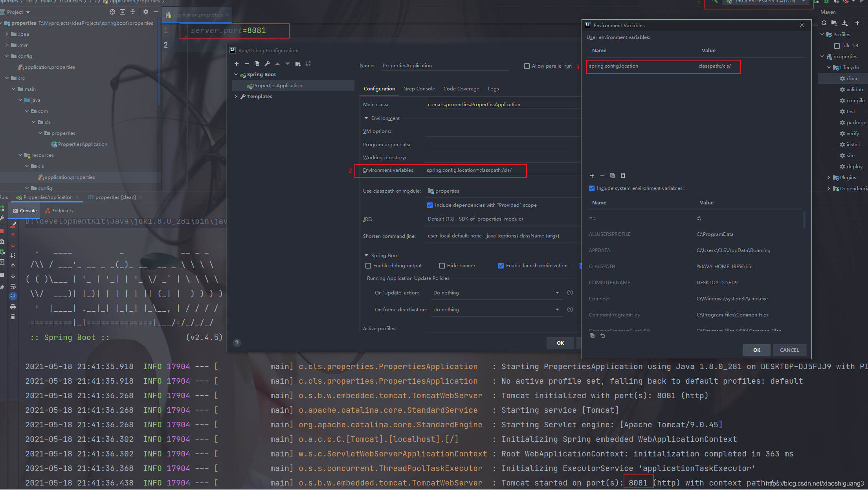Uncheck Include dependencies with Provided scope
The image size is (868, 491).
pyautogui.click(x=430, y=205)
